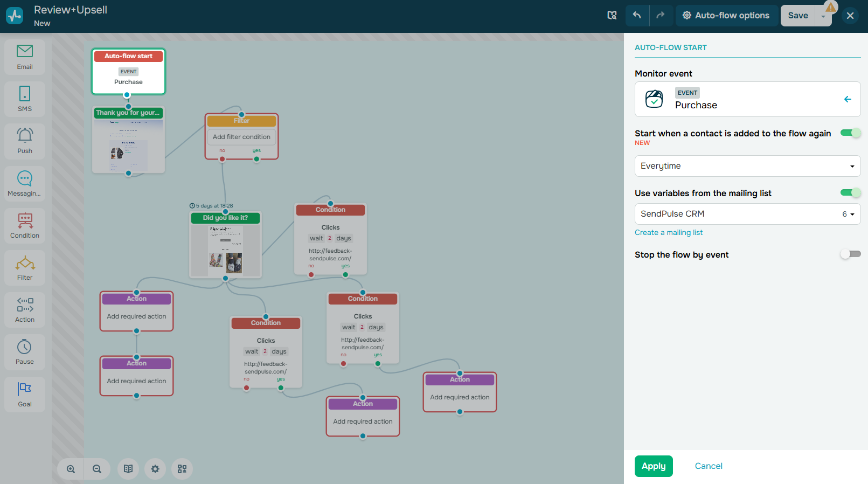
Task: Open the Save button dropdown arrow
Action: (823, 17)
